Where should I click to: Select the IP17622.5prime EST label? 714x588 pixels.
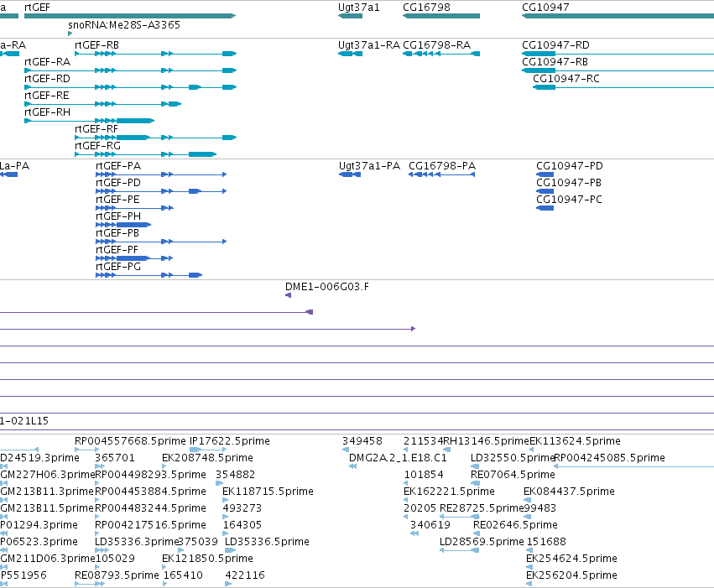[x=230, y=441]
